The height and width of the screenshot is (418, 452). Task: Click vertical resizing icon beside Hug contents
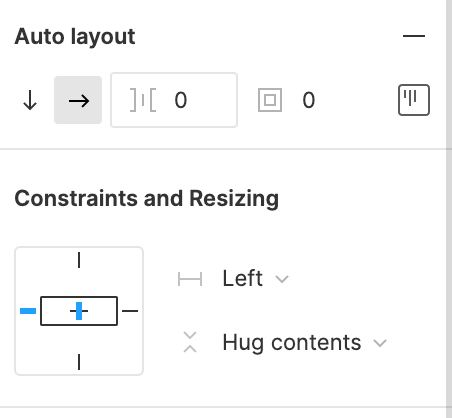click(190, 342)
